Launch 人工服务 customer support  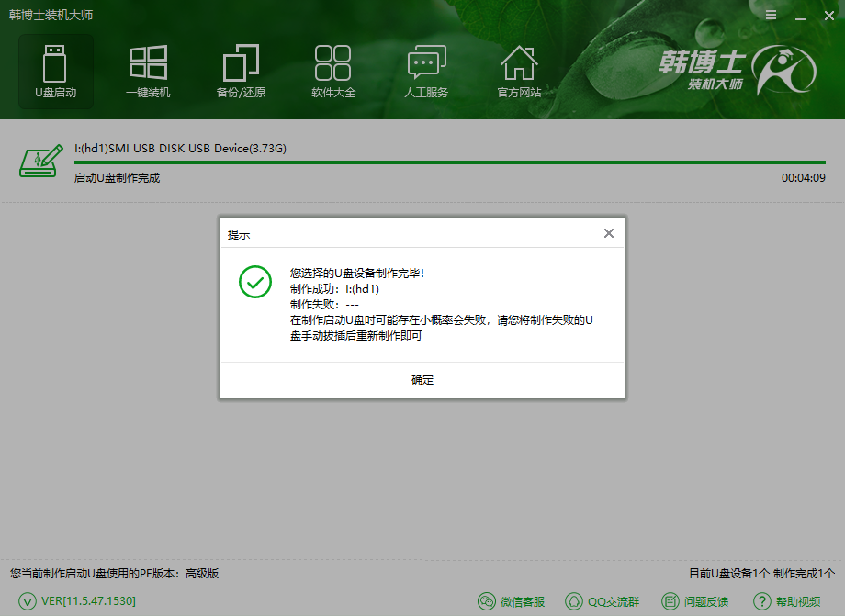point(426,71)
